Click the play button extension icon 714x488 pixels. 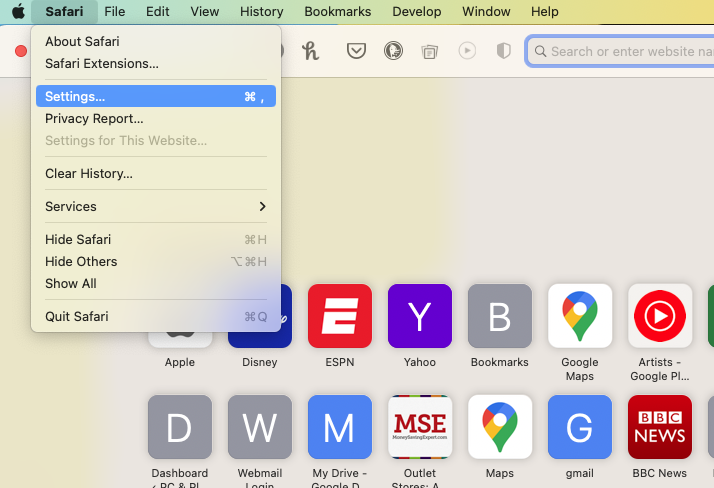click(x=467, y=51)
